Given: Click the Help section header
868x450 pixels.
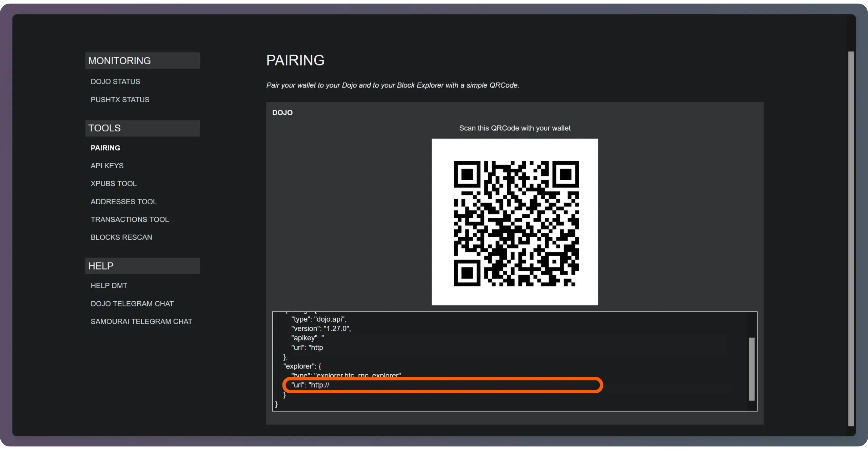Looking at the screenshot, I should tap(142, 266).
